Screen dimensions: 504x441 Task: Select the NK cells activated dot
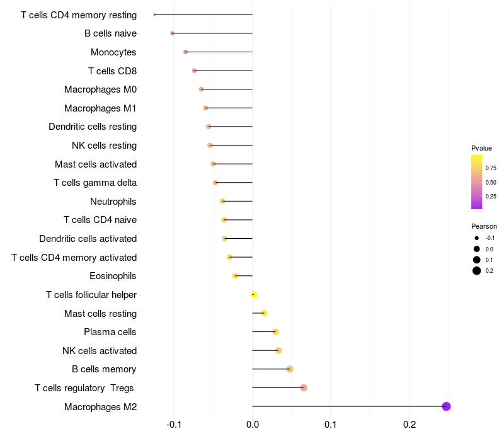(278, 350)
